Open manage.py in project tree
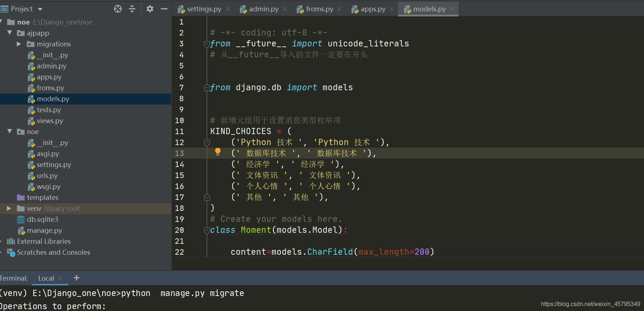The image size is (644, 311). pyautogui.click(x=40, y=230)
